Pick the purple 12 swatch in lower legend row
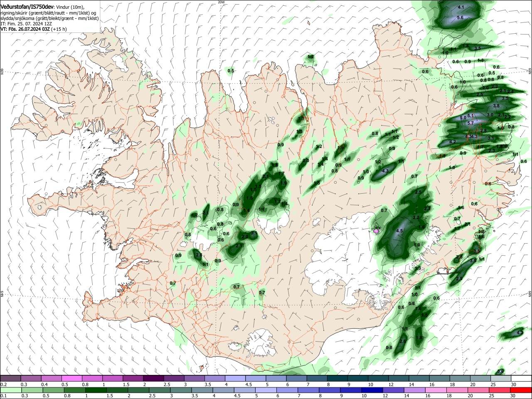532x399 pixels. point(393,390)
